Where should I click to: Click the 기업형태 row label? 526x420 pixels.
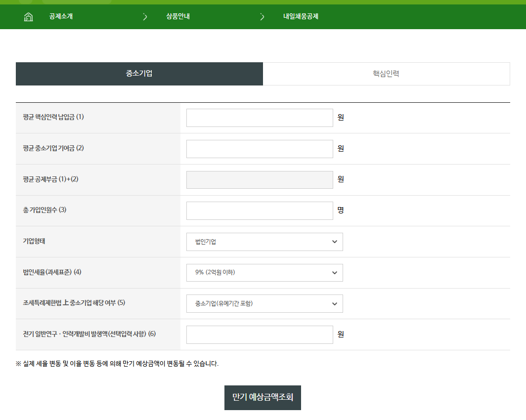click(34, 241)
